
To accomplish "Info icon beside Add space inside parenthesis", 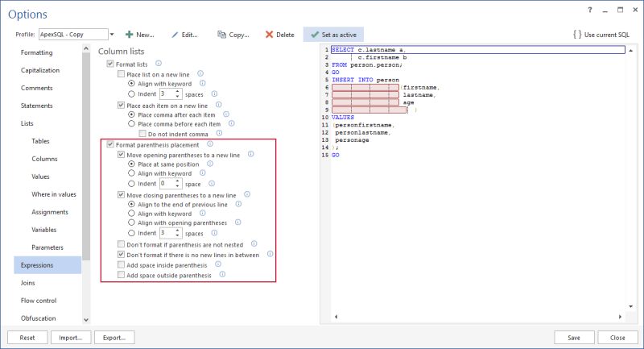I will coord(218,264).
